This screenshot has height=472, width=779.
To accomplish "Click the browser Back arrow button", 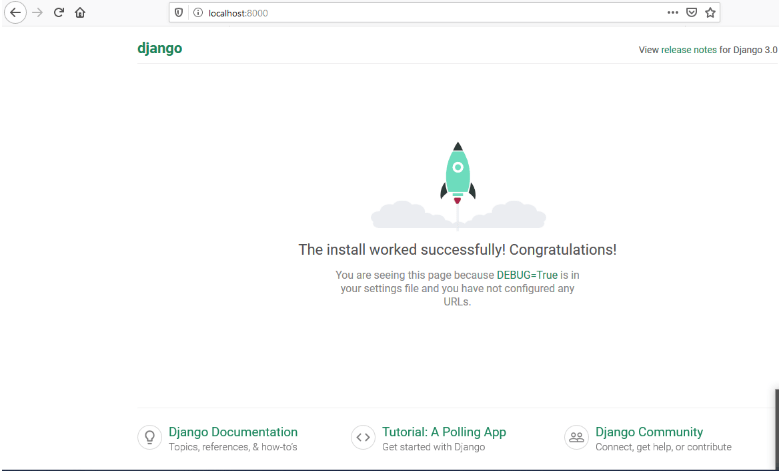I will [x=15, y=12].
